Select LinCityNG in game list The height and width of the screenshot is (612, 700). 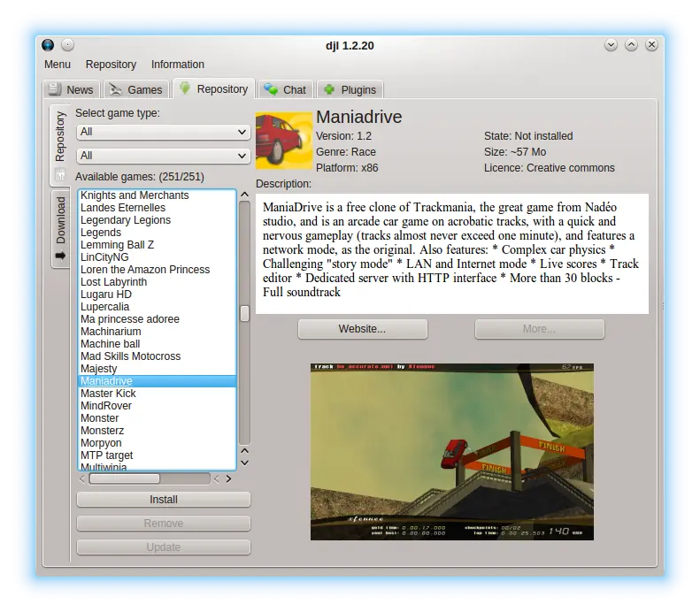coord(158,257)
